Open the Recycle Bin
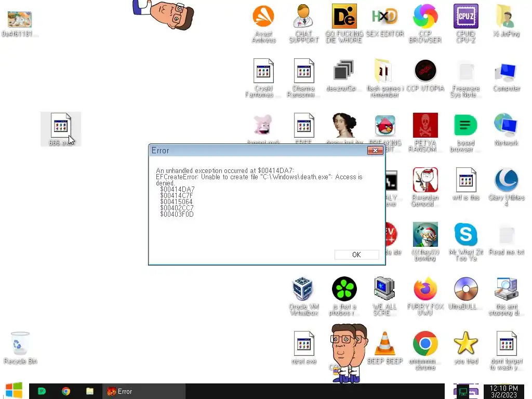532x399 pixels. tap(20, 348)
